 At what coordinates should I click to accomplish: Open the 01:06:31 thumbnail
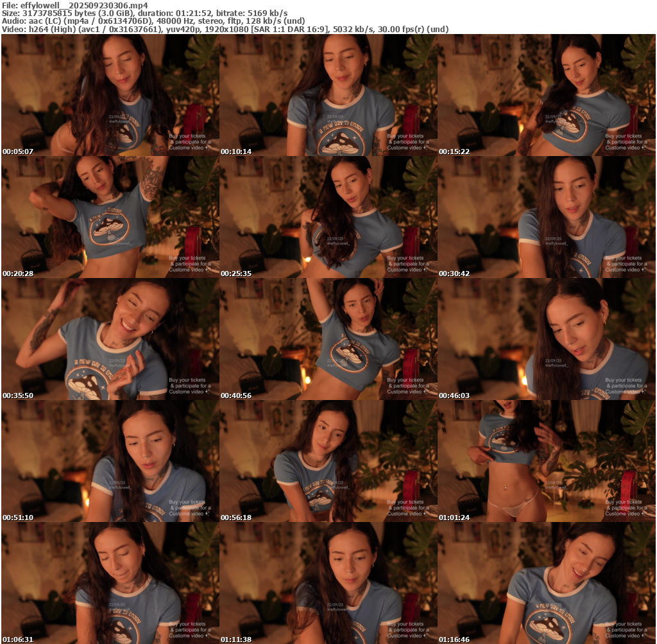[110, 583]
